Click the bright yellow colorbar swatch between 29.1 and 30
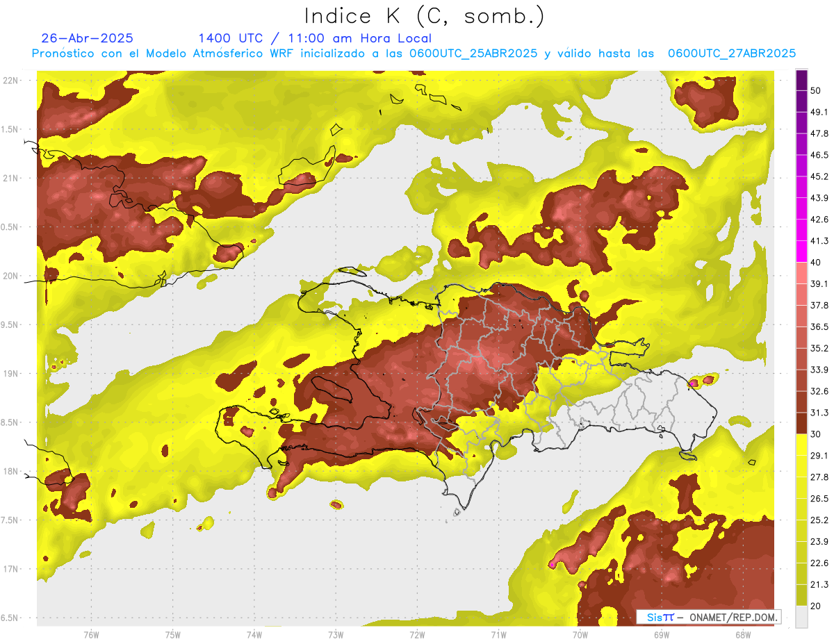This screenshot has width=834, height=644. (801, 445)
